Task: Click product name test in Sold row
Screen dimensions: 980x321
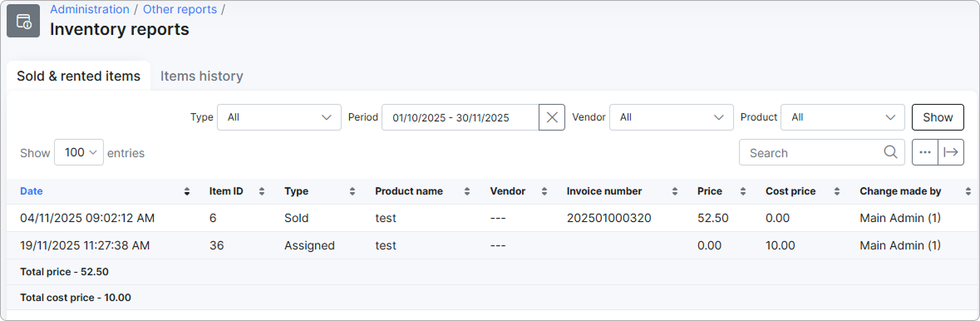Action: 386,219
